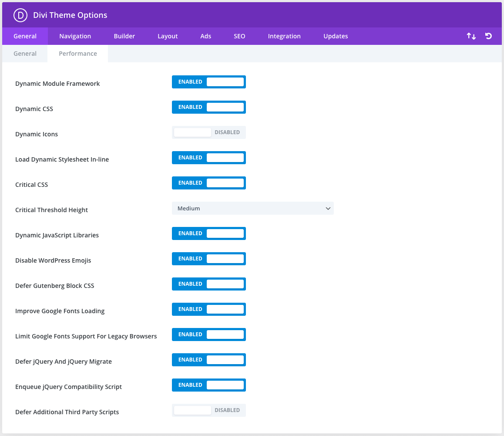504x436 pixels.
Task: Click the Divi logo icon
Action: 20,15
